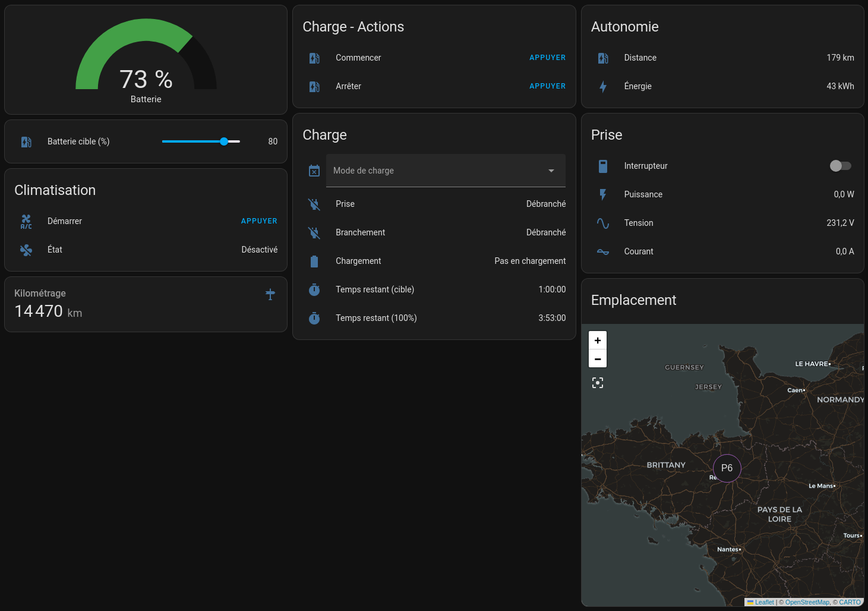868x611 pixels.
Task: Click the timer icon for Temps restant (cible)
Action: tap(314, 290)
